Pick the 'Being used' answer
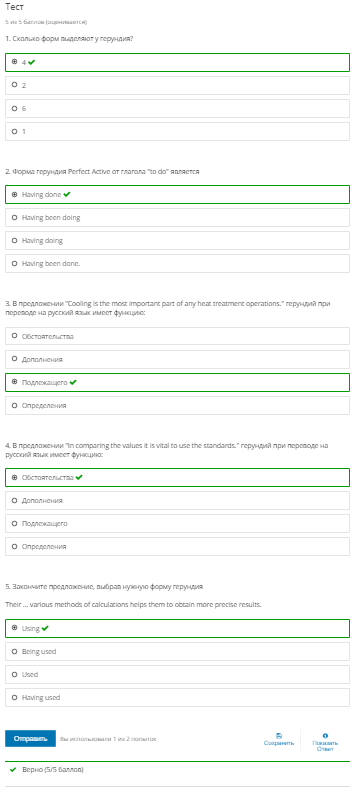Viewport: 361px width, 805px height. [x=177, y=651]
